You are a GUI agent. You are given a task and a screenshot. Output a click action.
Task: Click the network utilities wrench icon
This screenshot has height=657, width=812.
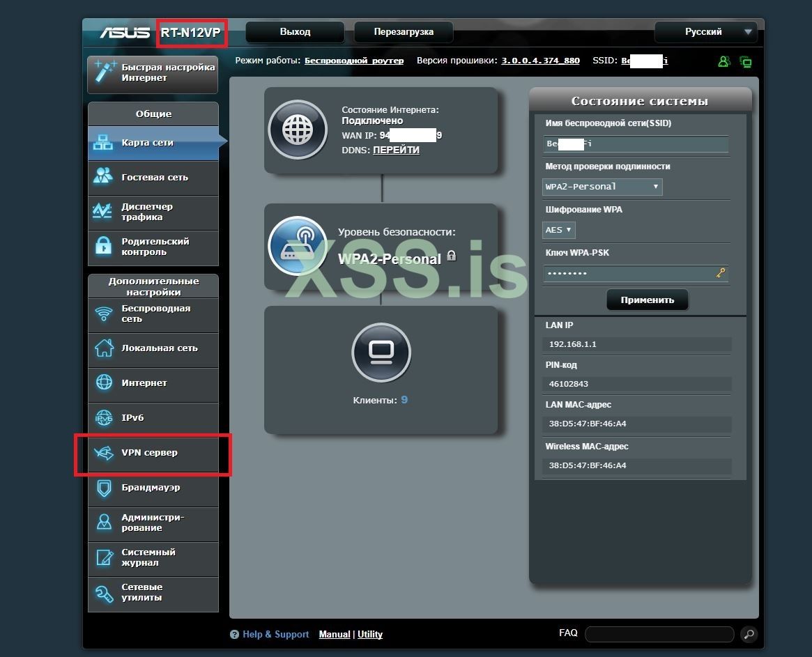104,593
